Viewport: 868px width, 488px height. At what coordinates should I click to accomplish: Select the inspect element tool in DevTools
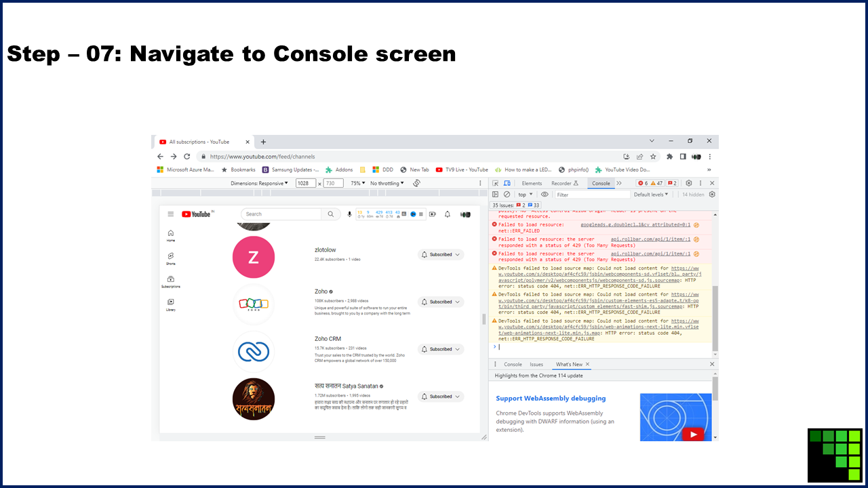pyautogui.click(x=496, y=183)
